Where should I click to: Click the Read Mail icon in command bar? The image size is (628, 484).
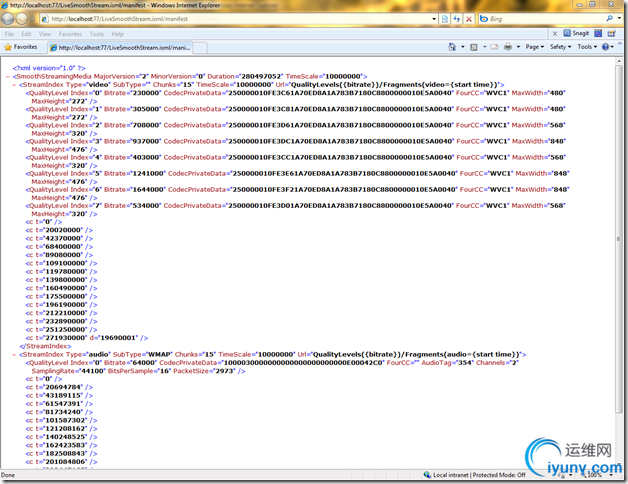tap(495, 47)
